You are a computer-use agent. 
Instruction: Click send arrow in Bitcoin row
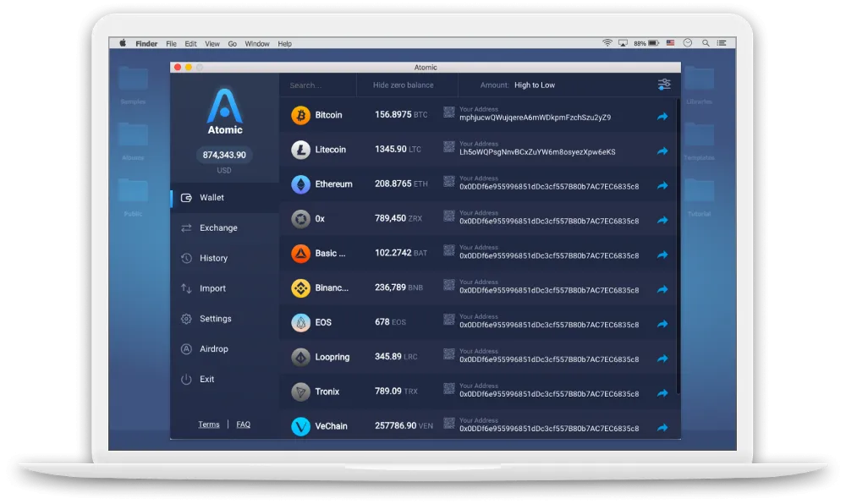tap(662, 117)
